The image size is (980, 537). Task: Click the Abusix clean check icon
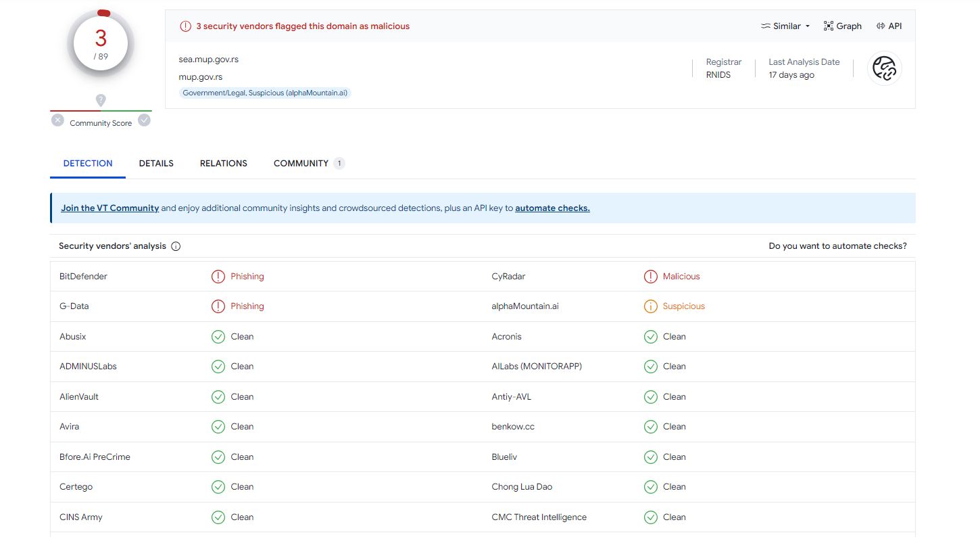click(x=218, y=337)
